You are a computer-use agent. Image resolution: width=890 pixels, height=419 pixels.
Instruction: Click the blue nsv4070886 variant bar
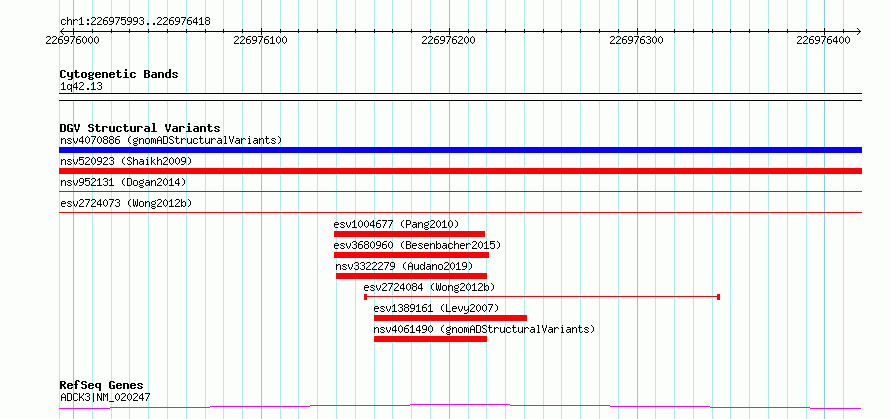[x=460, y=150]
